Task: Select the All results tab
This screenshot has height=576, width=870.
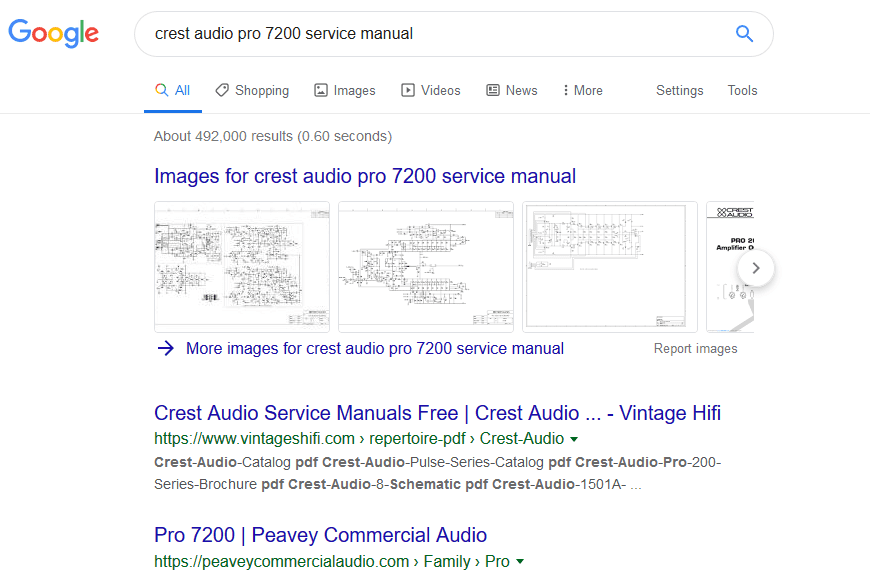Action: tap(172, 90)
